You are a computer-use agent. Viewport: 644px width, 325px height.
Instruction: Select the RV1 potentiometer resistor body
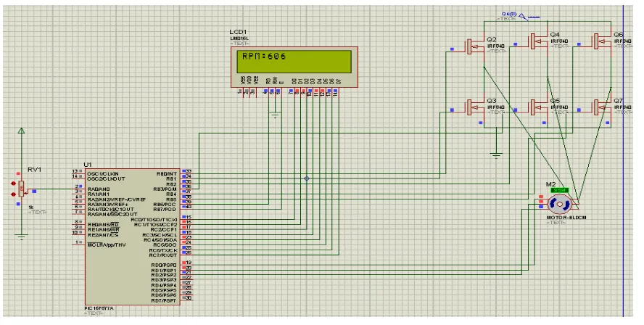pos(21,188)
